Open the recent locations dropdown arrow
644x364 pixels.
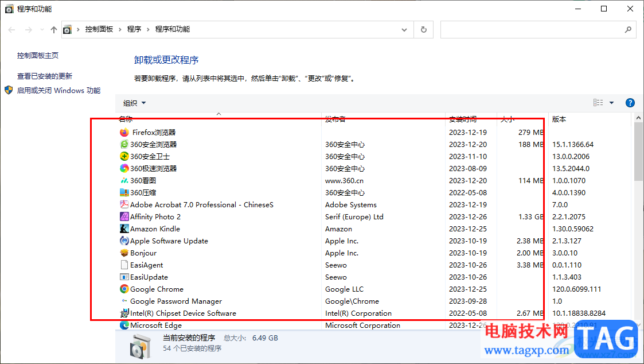coord(42,30)
